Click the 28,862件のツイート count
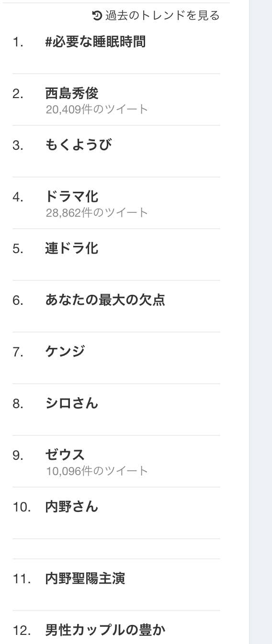 pyautogui.click(x=97, y=212)
